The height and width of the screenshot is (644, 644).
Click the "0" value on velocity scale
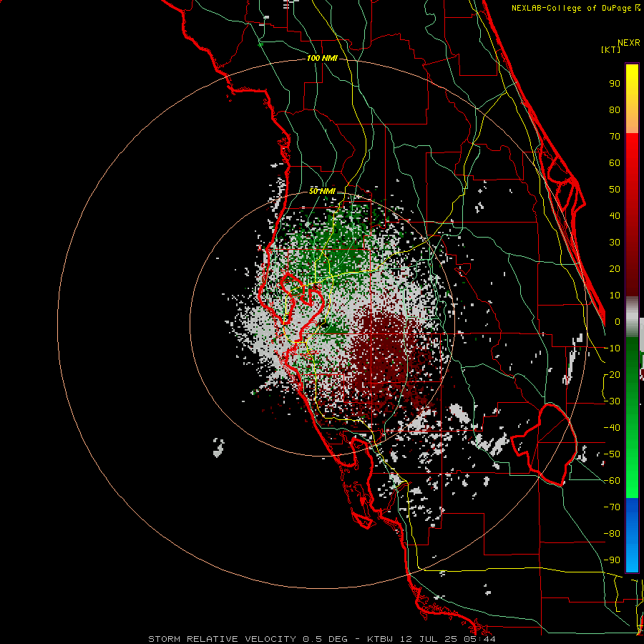618,322
